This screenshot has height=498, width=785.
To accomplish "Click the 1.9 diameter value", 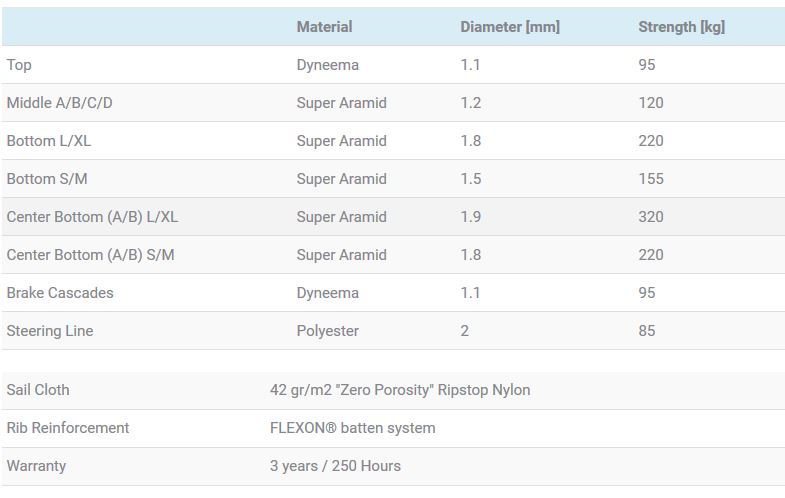I will point(471,217).
